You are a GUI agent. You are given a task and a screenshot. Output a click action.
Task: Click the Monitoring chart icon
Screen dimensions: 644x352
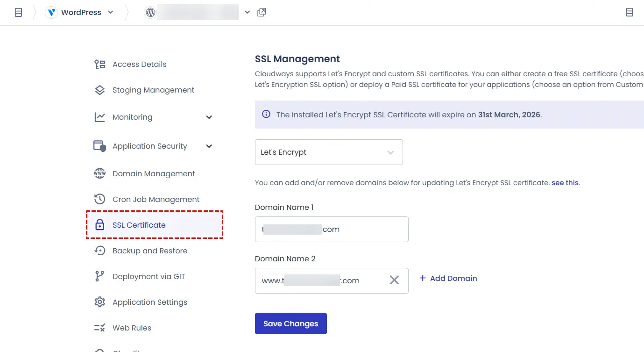[x=100, y=117]
